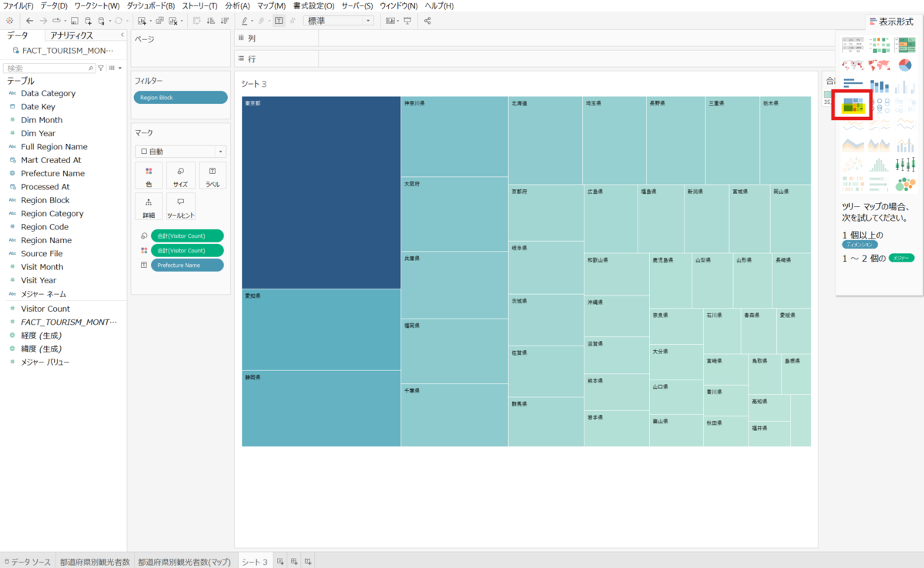
Task: Click the new story icon at bottom
Action: tap(308, 561)
